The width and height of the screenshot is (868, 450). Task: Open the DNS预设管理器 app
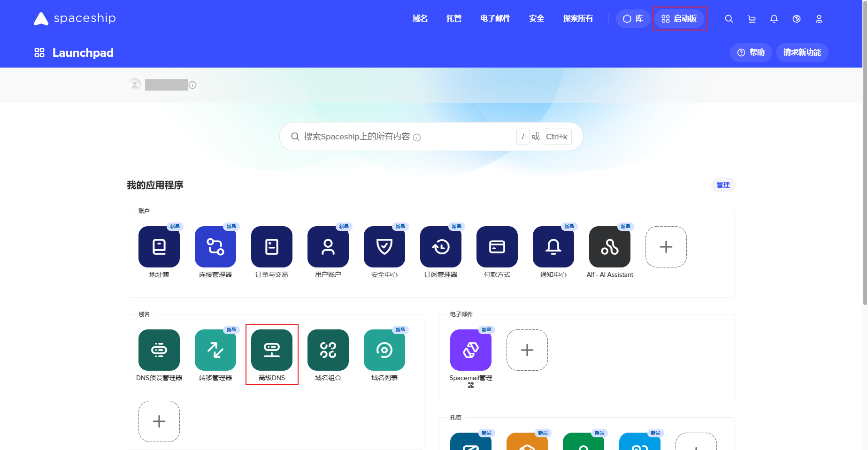[159, 350]
